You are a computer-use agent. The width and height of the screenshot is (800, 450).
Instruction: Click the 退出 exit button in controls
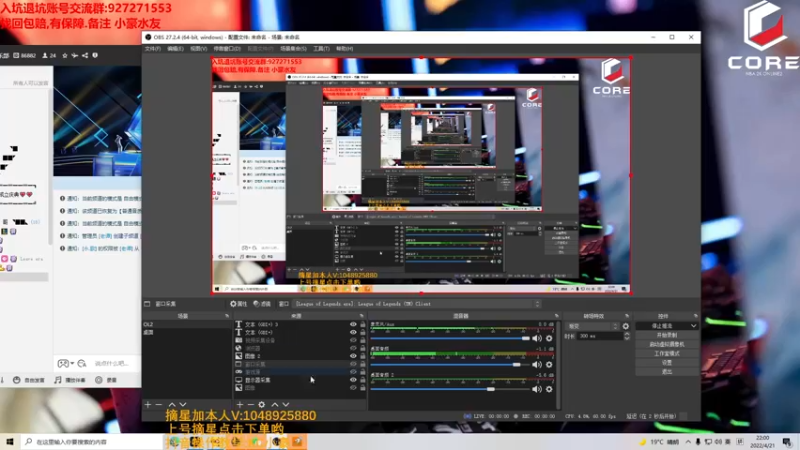(667, 371)
